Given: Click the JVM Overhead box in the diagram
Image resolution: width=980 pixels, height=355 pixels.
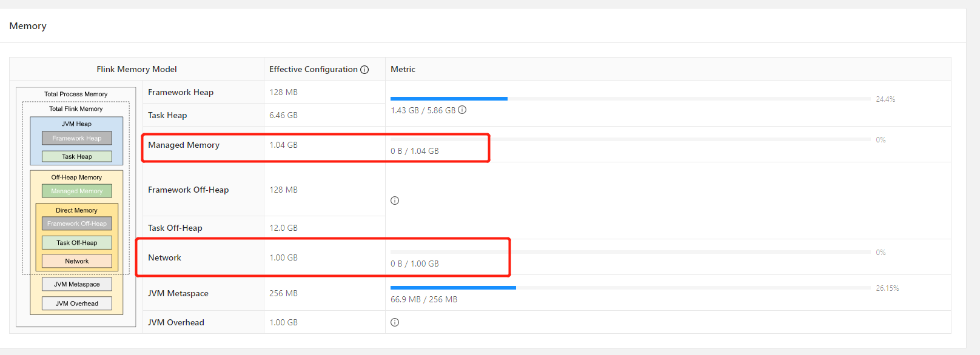Looking at the screenshot, I should coord(77,304).
